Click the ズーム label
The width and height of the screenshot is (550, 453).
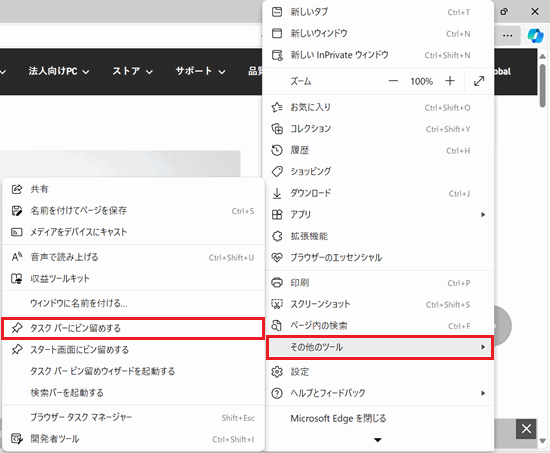tap(301, 81)
